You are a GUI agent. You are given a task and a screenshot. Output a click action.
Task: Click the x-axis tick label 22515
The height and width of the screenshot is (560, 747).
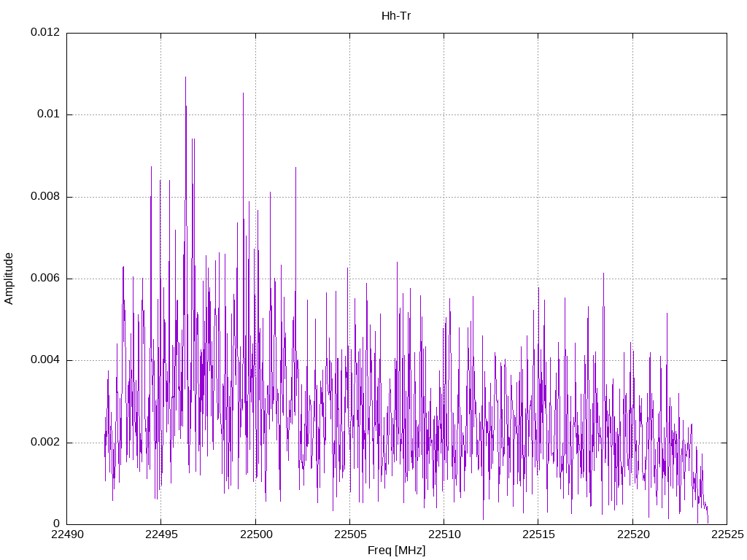coord(538,534)
